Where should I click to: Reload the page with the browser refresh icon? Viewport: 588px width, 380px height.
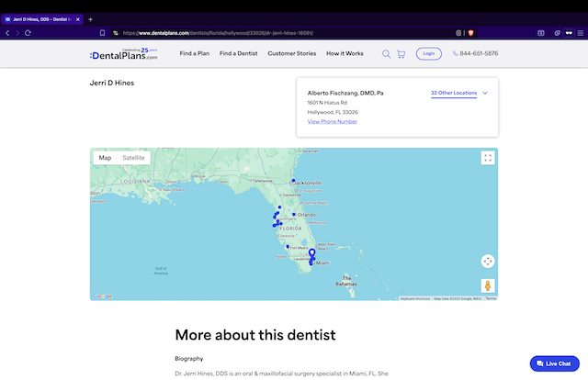28,32
